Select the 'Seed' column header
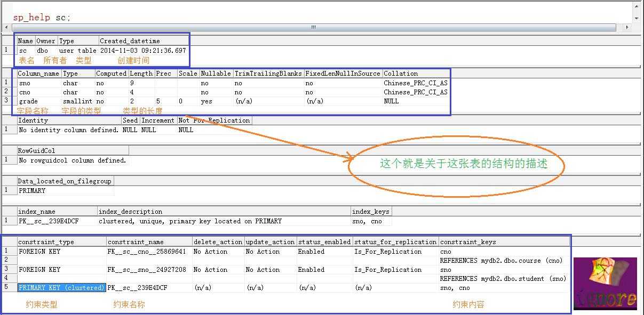 click(x=131, y=120)
